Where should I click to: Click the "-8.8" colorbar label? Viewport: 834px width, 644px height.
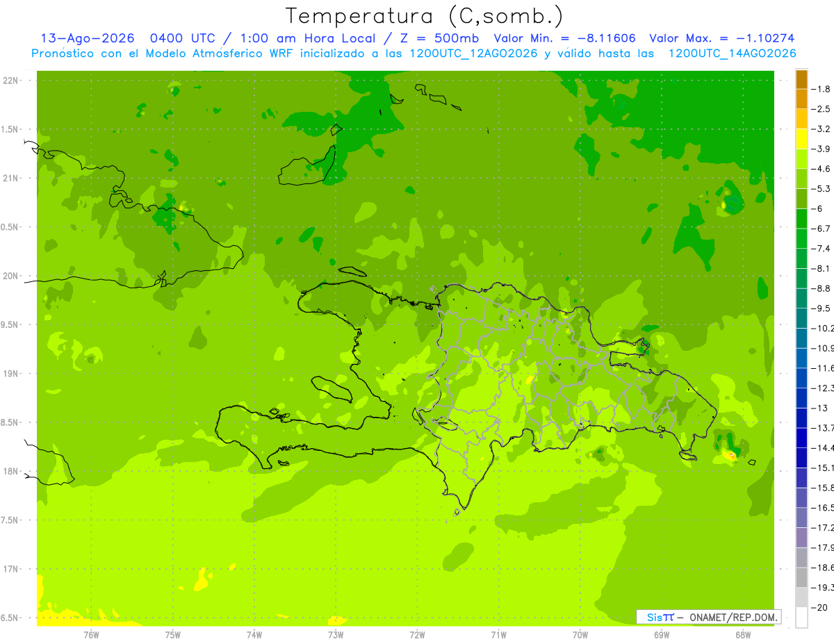pyautogui.click(x=822, y=288)
